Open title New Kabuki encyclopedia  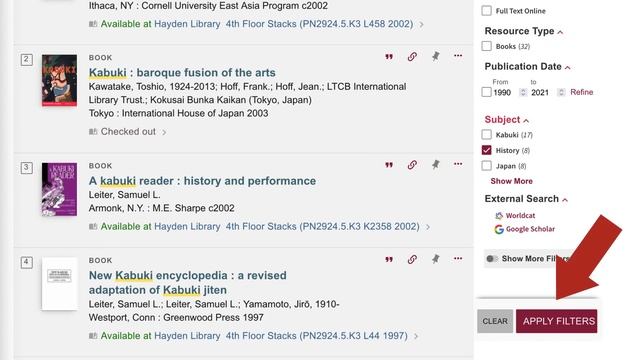pyautogui.click(x=187, y=282)
